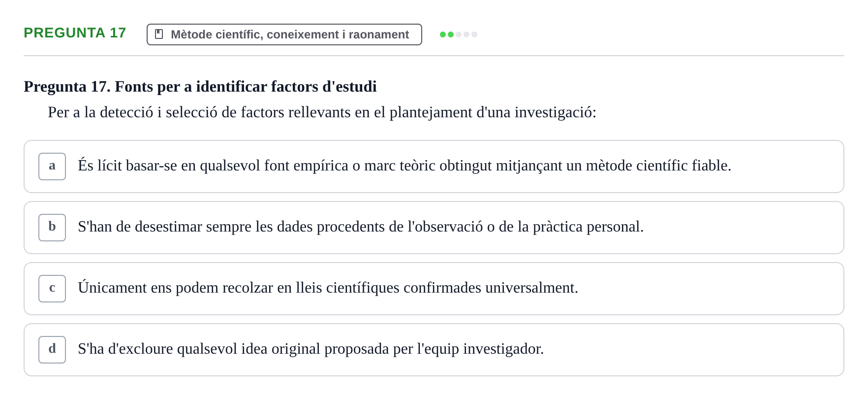This screenshot has width=868, height=400.
Task: Click the prompt text starting 'Per a la detecció'
Action: pos(322,112)
